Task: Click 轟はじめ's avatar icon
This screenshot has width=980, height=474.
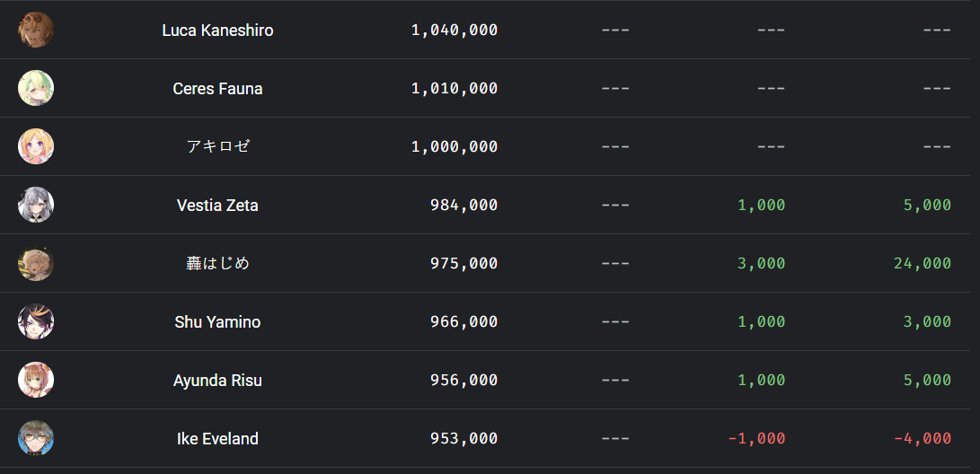Action: pyautogui.click(x=36, y=263)
